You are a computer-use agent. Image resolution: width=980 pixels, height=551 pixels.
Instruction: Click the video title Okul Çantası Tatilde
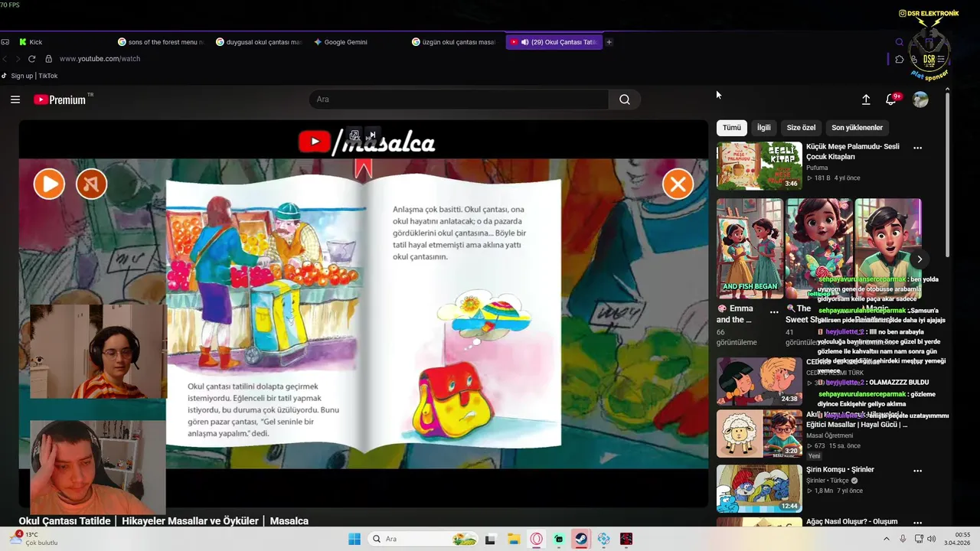point(164,521)
